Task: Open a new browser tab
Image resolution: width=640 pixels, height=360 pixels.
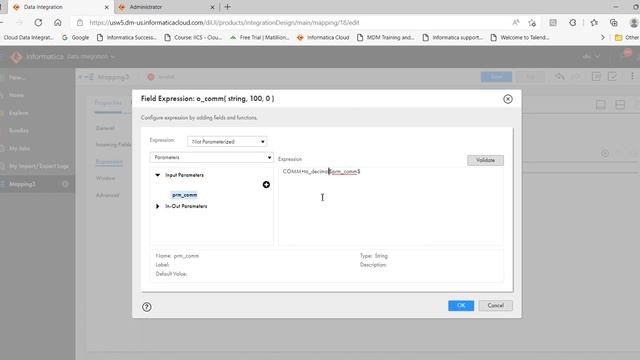Action: (x=227, y=7)
